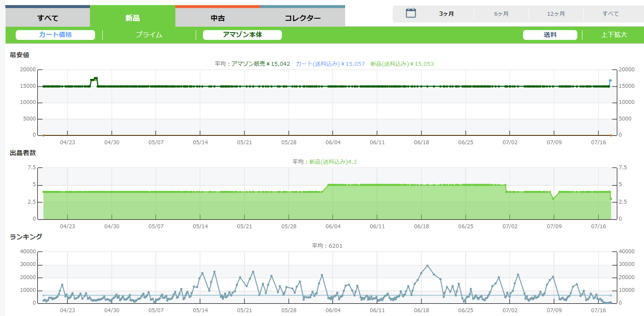
Task: Click the blue cart price point at chart end
Action: point(610,80)
